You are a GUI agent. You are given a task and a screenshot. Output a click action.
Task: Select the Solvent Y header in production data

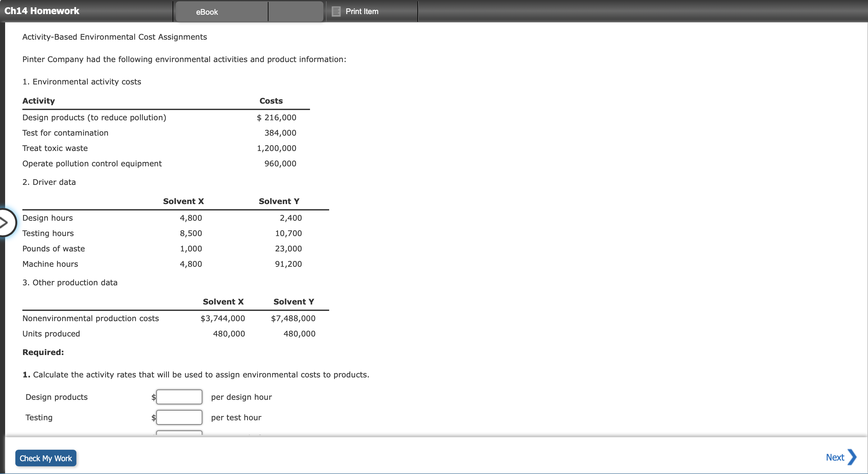pos(293,301)
